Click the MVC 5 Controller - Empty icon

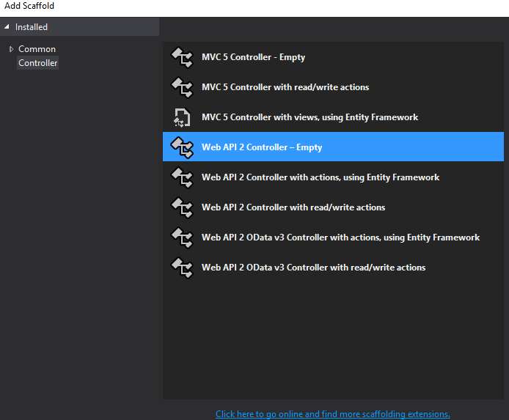tap(181, 57)
